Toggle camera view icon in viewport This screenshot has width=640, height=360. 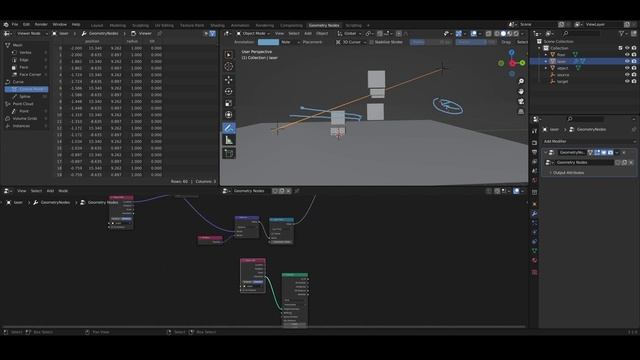click(x=521, y=101)
